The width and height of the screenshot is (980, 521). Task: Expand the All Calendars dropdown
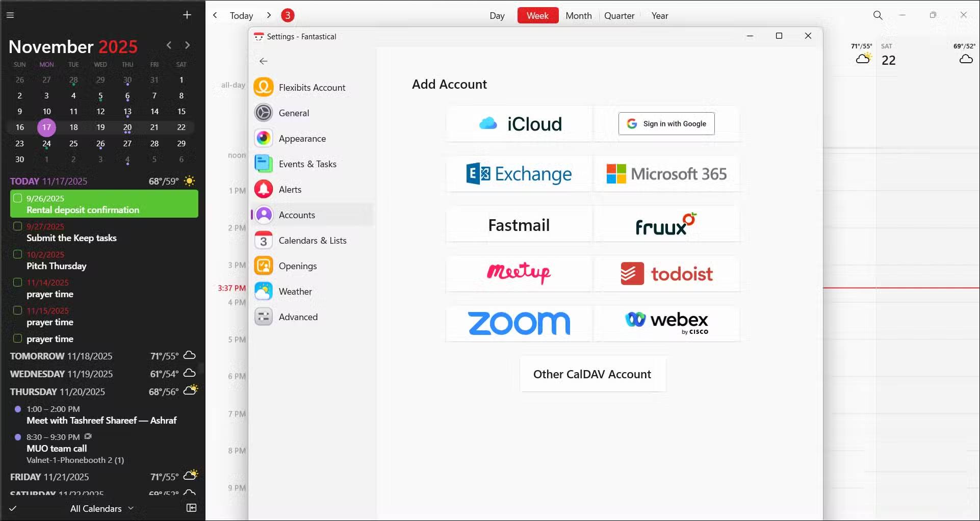point(102,508)
